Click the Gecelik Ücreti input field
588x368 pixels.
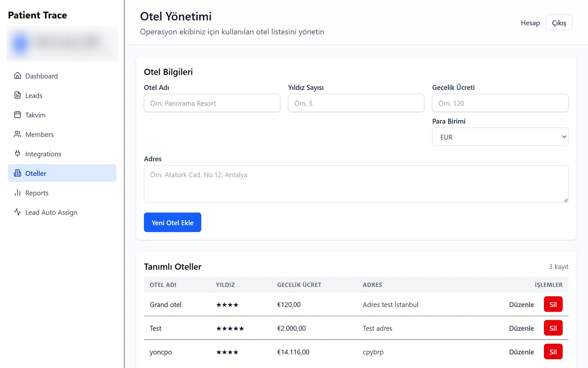[x=500, y=103]
